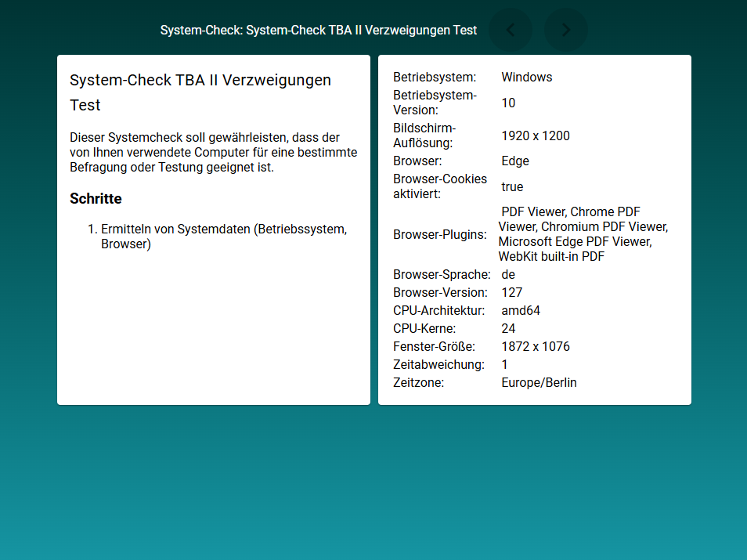Click the 'Europe/Berlin' time zone value
Viewport: 747px width, 560px height.
539,382
